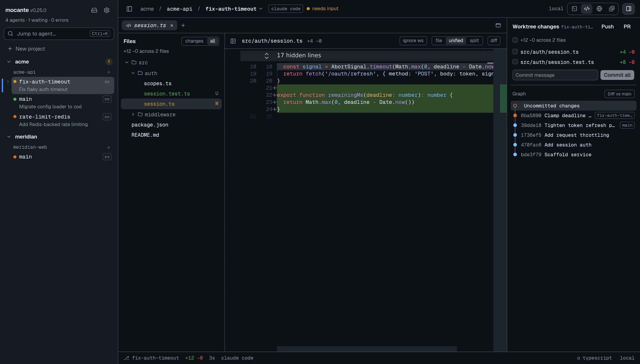Click New project

[x=30, y=49]
